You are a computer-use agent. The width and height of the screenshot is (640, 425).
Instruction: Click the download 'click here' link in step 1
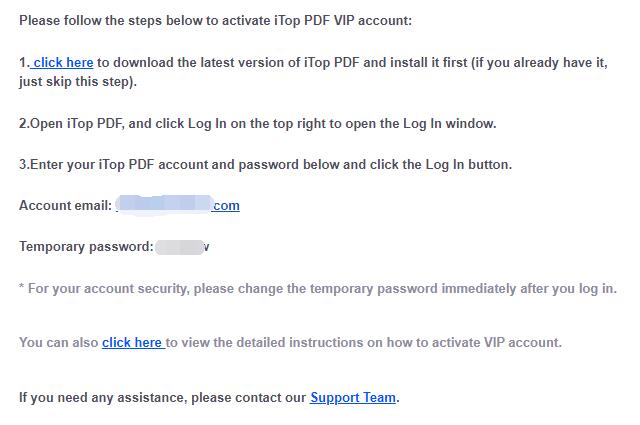63,62
